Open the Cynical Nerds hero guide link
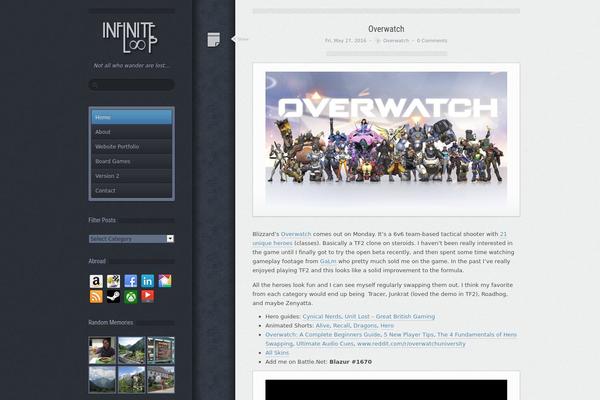Screen dimensions: 600x400 click(322, 317)
